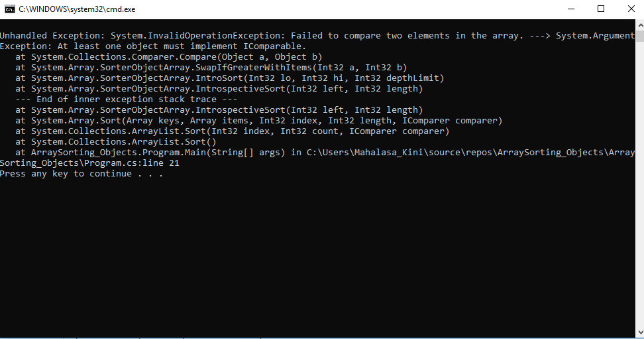Click the 'Unhandled Exception' text

50,35
